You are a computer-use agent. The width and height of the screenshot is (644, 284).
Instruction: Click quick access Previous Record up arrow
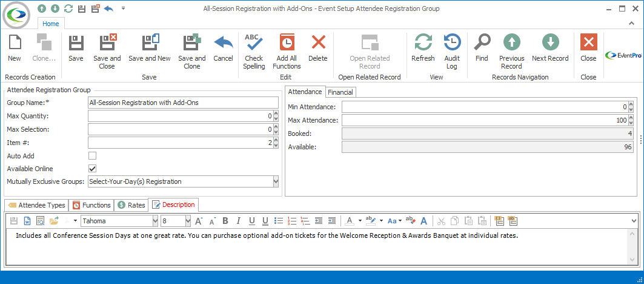(x=42, y=8)
